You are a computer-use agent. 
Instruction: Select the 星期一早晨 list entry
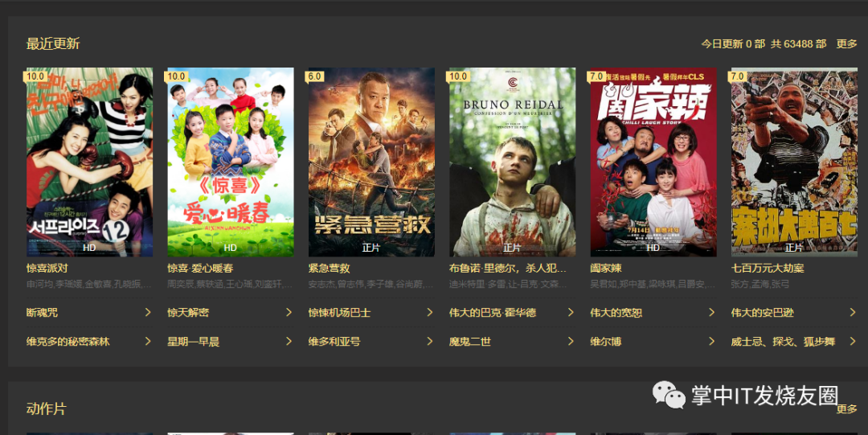tap(194, 342)
